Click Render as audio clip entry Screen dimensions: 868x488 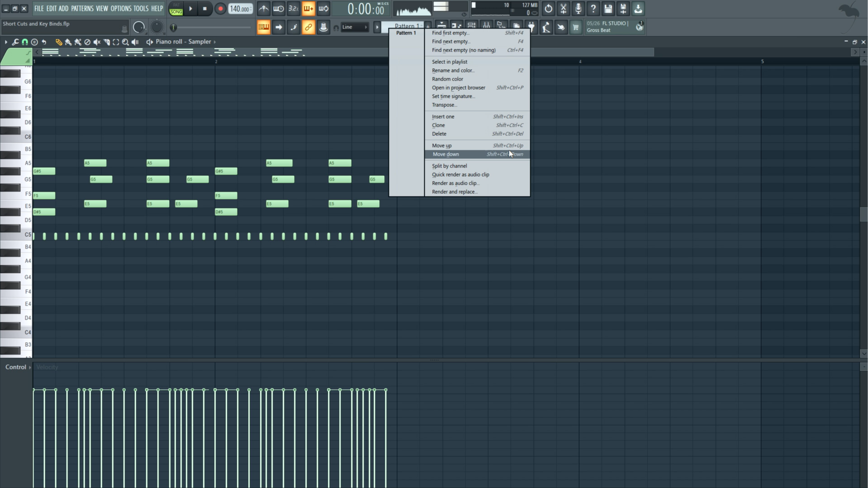(x=455, y=183)
